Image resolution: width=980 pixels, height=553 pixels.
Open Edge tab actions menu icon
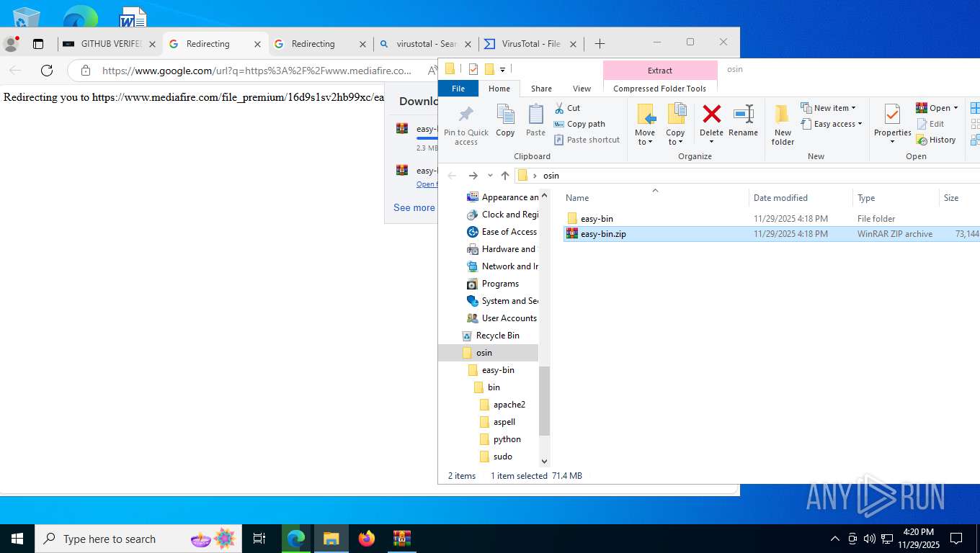pos(38,44)
